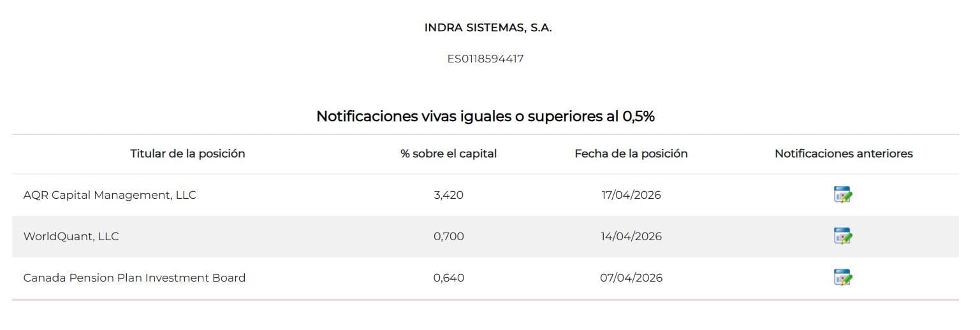
Task: Open AQR Capital Management previous notifications icon
Action: [x=843, y=195]
